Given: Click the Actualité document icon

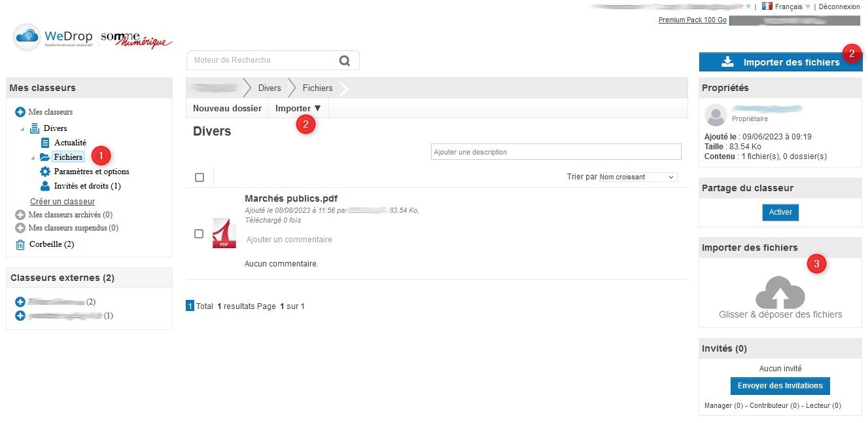Looking at the screenshot, I should (45, 143).
